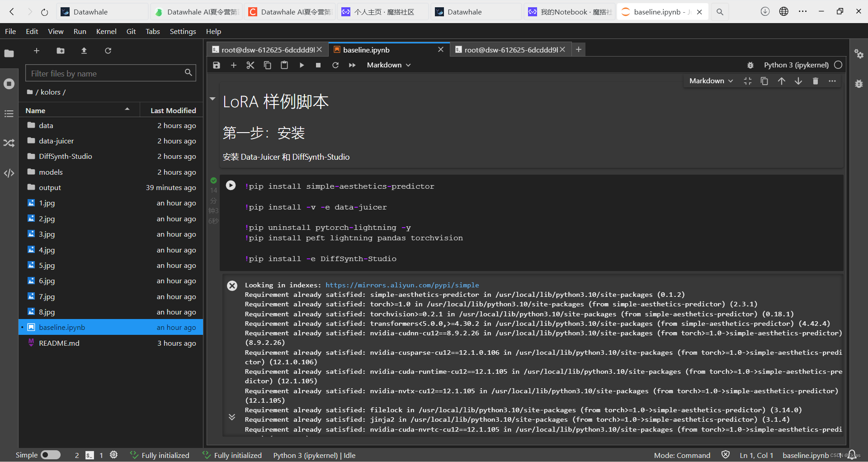Open the Git menu
868x462 pixels.
click(131, 31)
